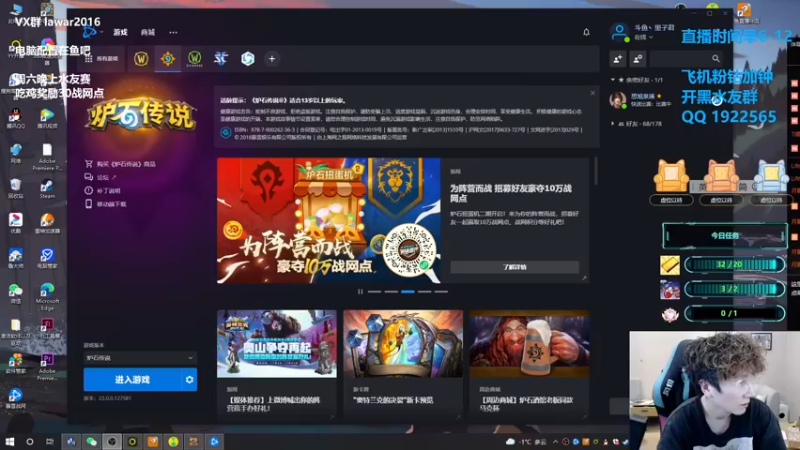Open the three-dots more menu
This screenshot has height=450, width=800.
tap(173, 32)
